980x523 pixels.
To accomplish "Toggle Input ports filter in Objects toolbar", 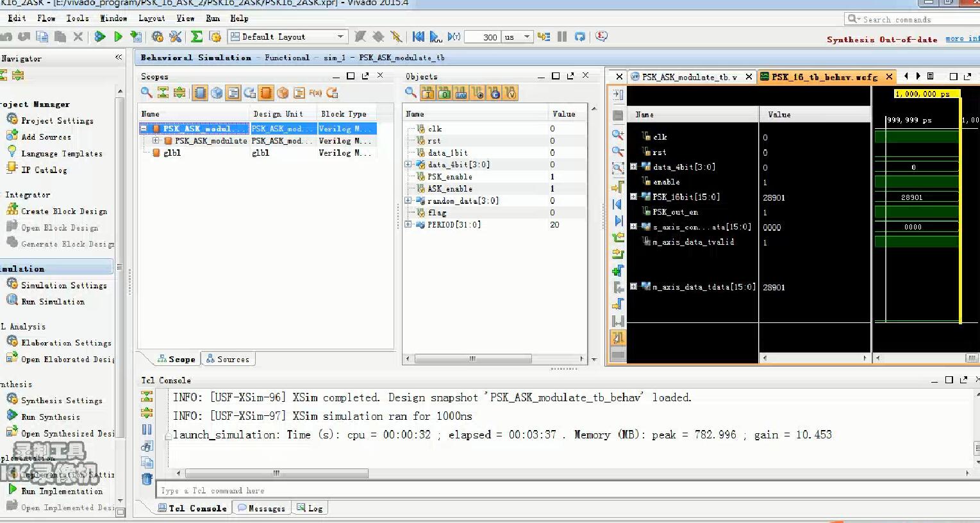I will click(x=428, y=93).
